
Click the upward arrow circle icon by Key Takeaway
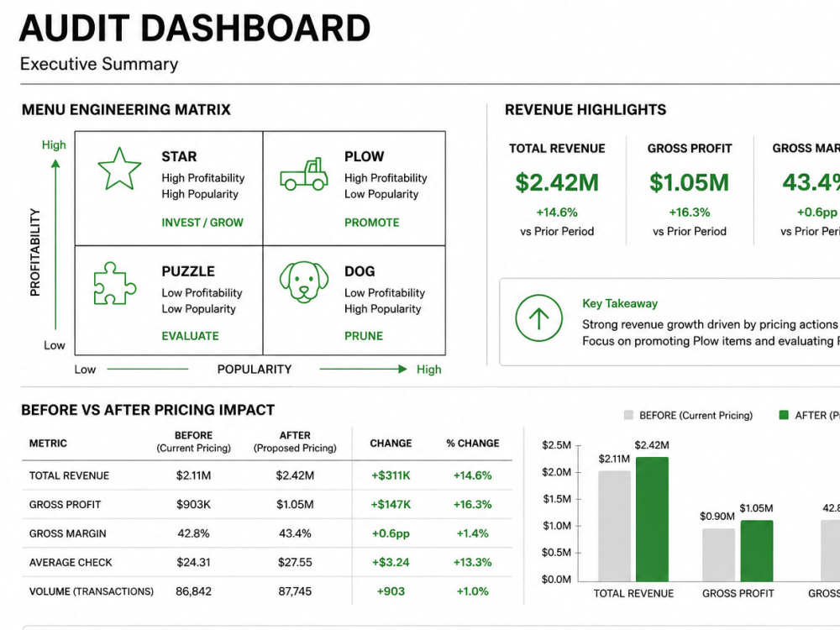(x=539, y=318)
